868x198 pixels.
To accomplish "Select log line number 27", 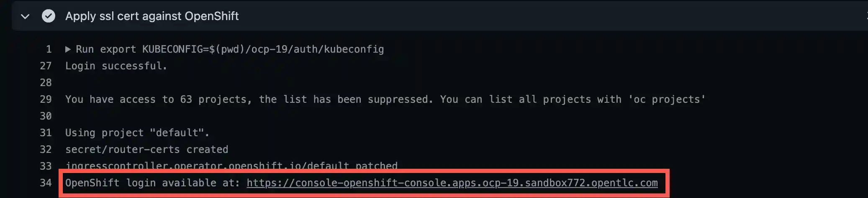I will click(x=46, y=66).
